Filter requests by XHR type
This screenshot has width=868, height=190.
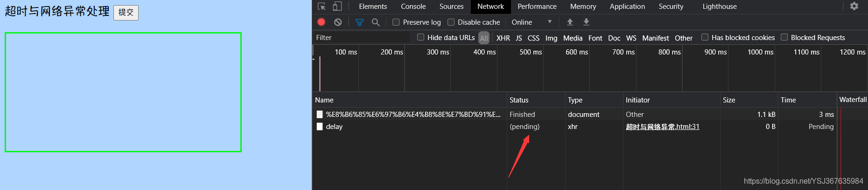pyautogui.click(x=503, y=38)
